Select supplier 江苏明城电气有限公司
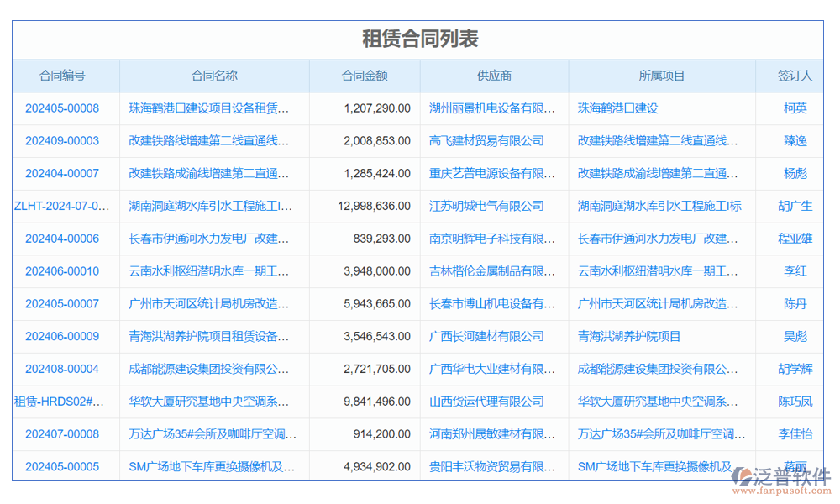 pyautogui.click(x=486, y=206)
